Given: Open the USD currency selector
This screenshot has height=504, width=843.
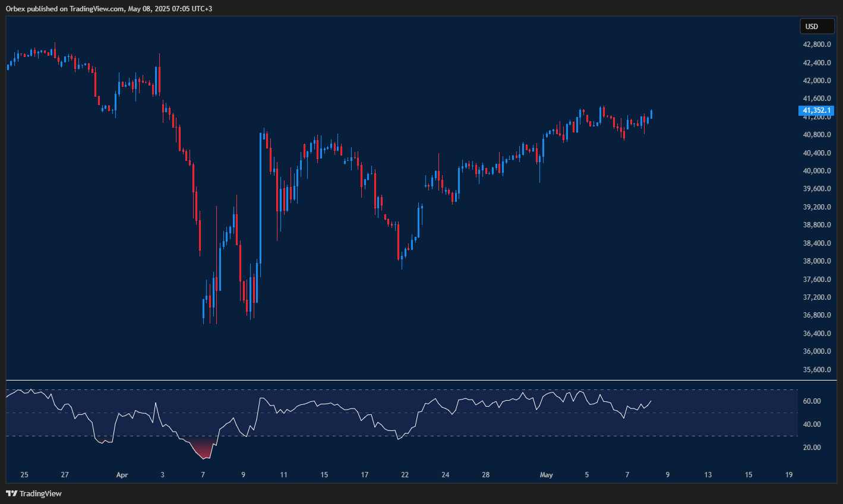Looking at the screenshot, I should coord(816,26).
